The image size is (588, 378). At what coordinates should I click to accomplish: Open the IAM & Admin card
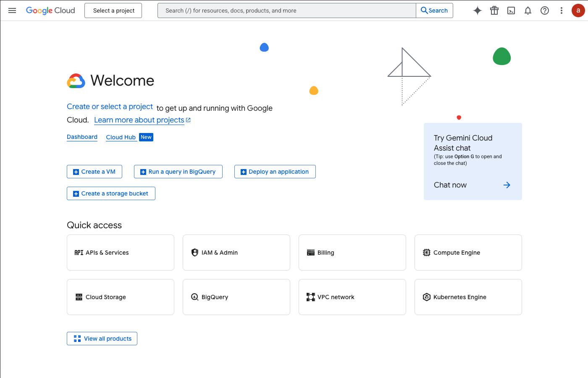tap(236, 253)
